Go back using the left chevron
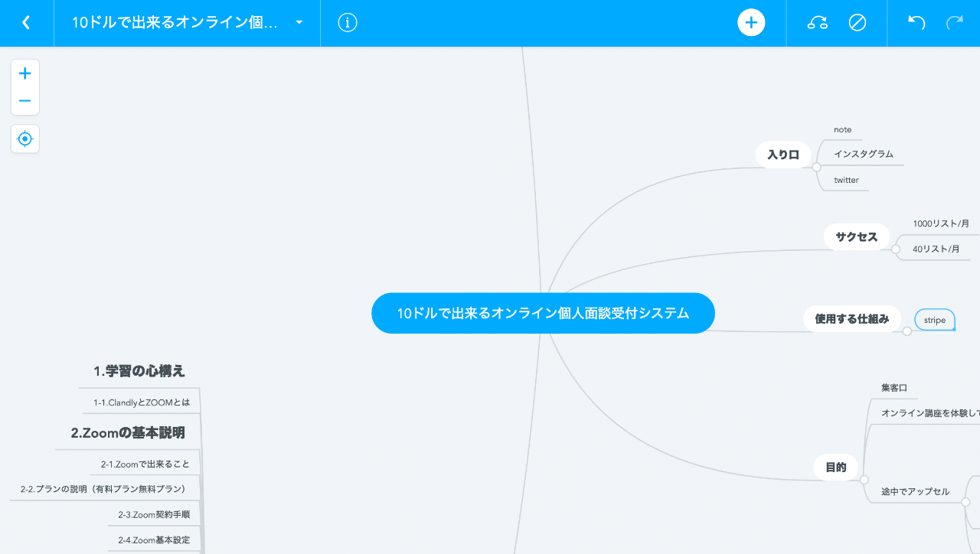 26,23
